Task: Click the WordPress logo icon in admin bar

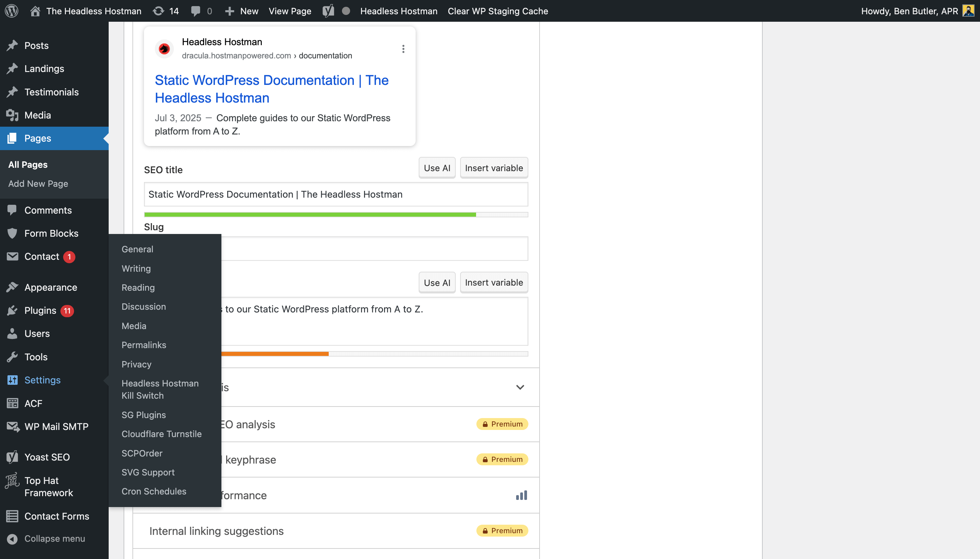Action: [12, 11]
